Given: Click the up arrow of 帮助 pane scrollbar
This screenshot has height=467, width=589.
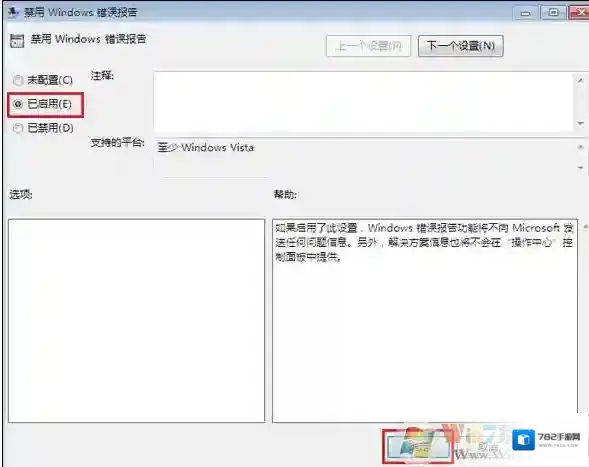Looking at the screenshot, I should [585, 227].
